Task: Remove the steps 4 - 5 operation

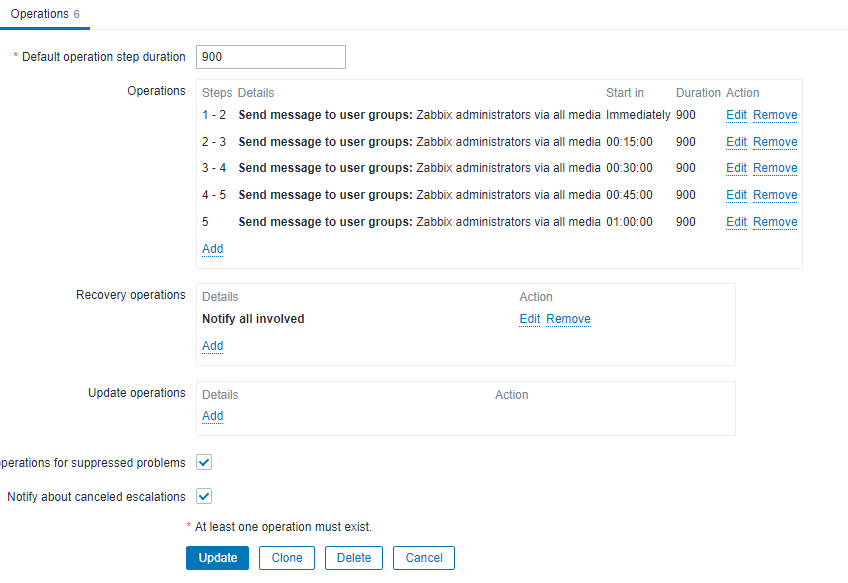Action: (x=775, y=195)
